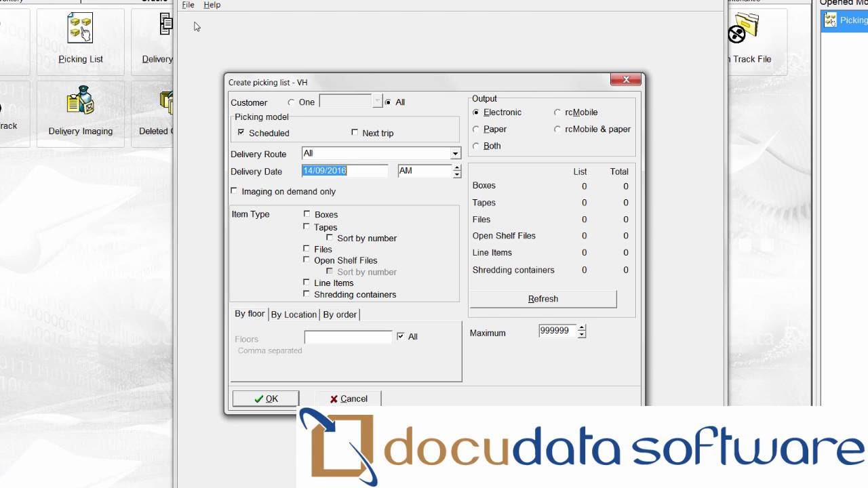Check the Shredding containers item type checkbox
The height and width of the screenshot is (488, 868).
[307, 294]
